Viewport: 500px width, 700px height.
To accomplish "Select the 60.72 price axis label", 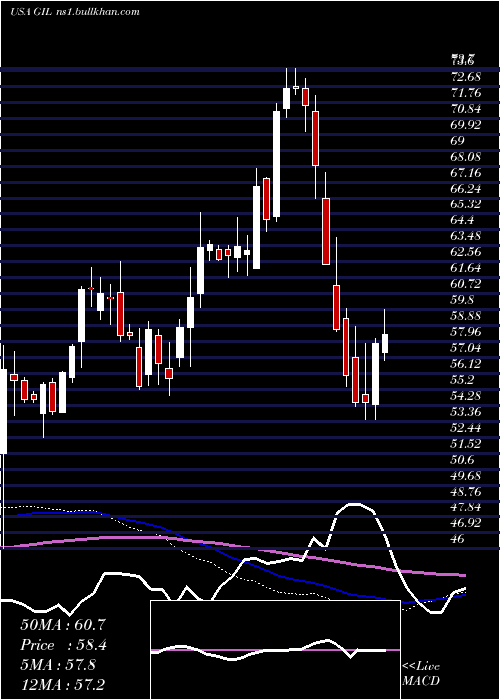I will point(466,284).
